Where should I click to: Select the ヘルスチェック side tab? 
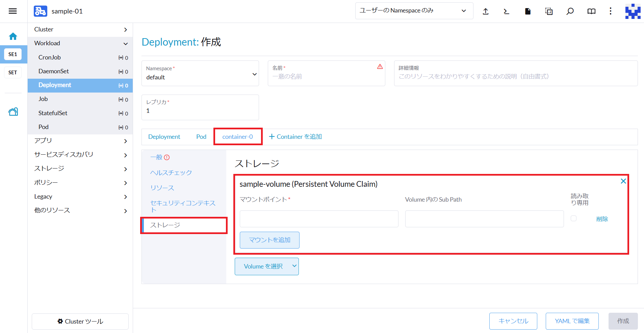point(171,173)
